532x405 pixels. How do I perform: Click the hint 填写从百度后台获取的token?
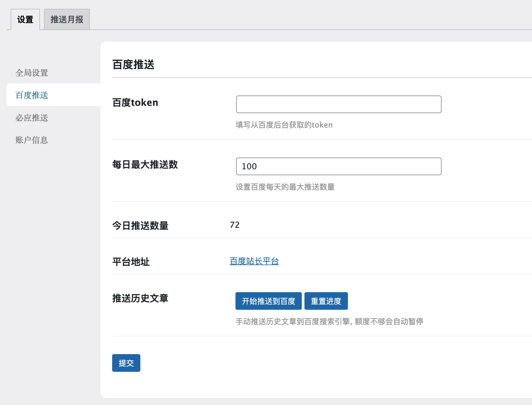point(284,125)
